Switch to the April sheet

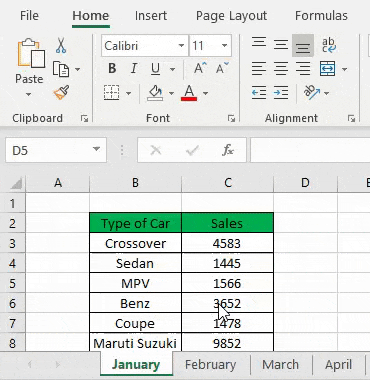point(338,364)
